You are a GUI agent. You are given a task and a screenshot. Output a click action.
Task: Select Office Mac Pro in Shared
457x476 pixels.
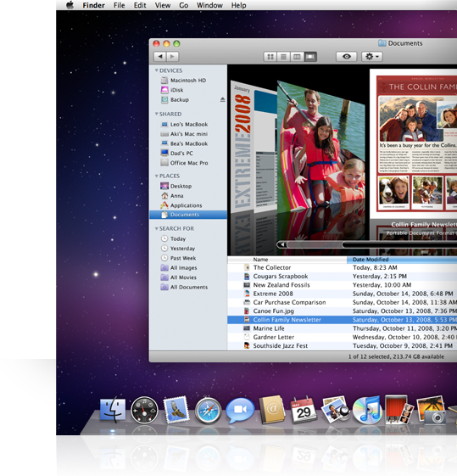click(x=188, y=163)
